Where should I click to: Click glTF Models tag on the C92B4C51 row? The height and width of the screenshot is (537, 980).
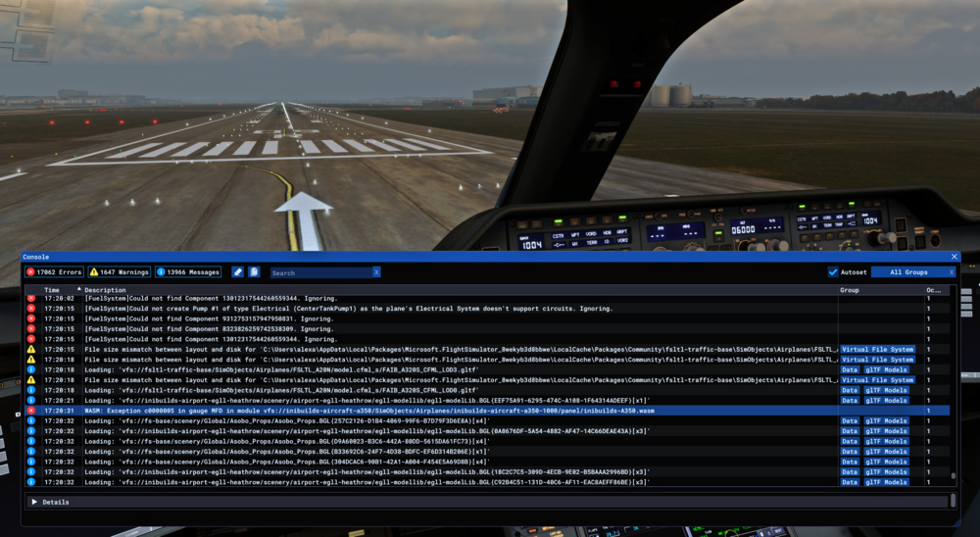click(x=886, y=482)
